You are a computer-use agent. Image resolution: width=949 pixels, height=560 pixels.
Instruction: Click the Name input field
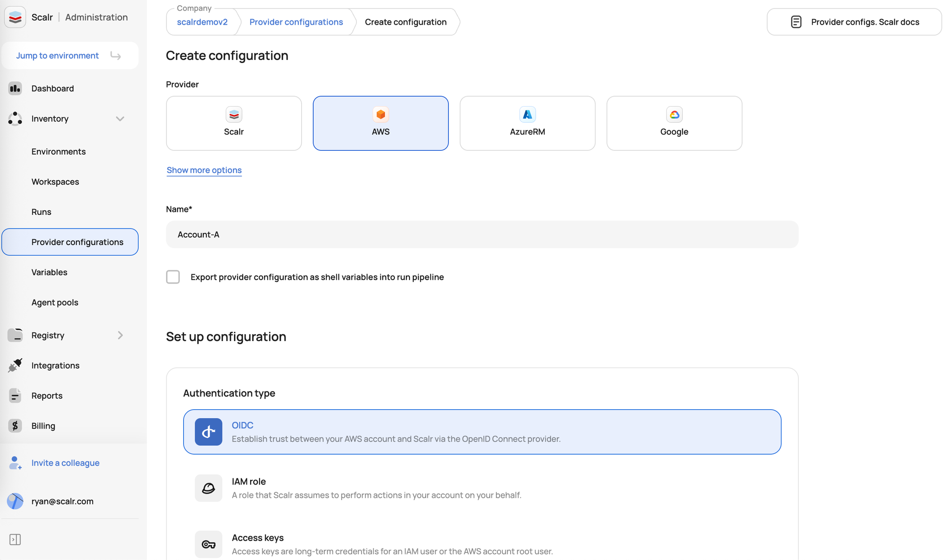(x=482, y=234)
